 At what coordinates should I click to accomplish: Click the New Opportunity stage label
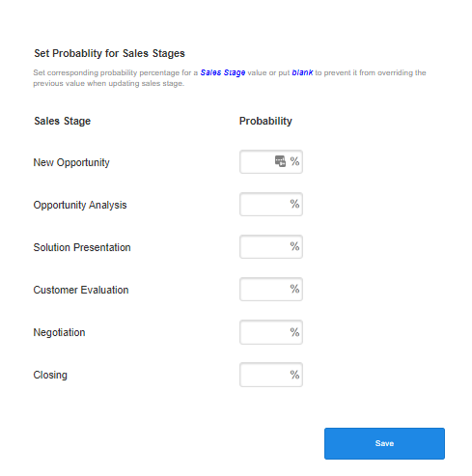tap(71, 162)
